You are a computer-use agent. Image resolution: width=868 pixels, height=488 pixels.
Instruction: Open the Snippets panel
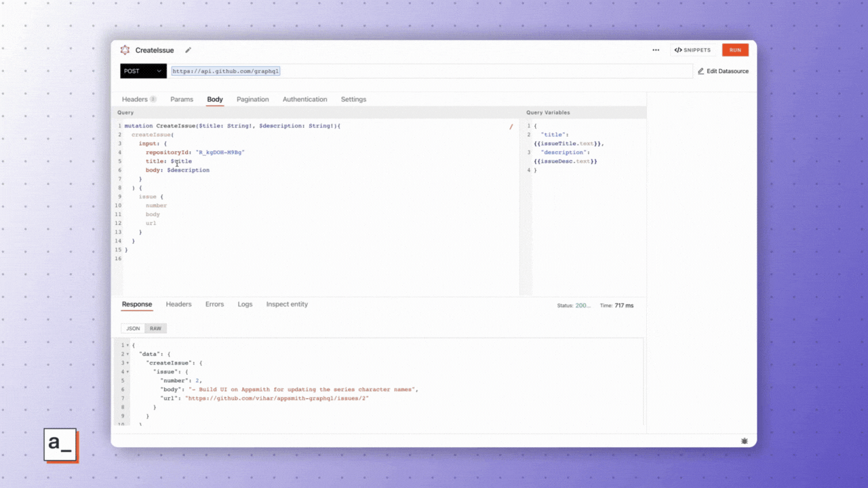click(x=692, y=50)
